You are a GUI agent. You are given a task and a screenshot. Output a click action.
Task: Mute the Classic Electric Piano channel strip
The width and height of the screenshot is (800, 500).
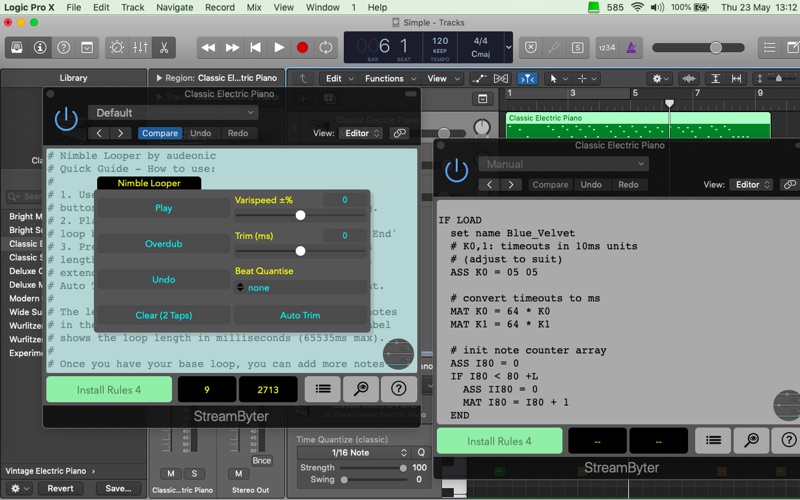coord(171,473)
